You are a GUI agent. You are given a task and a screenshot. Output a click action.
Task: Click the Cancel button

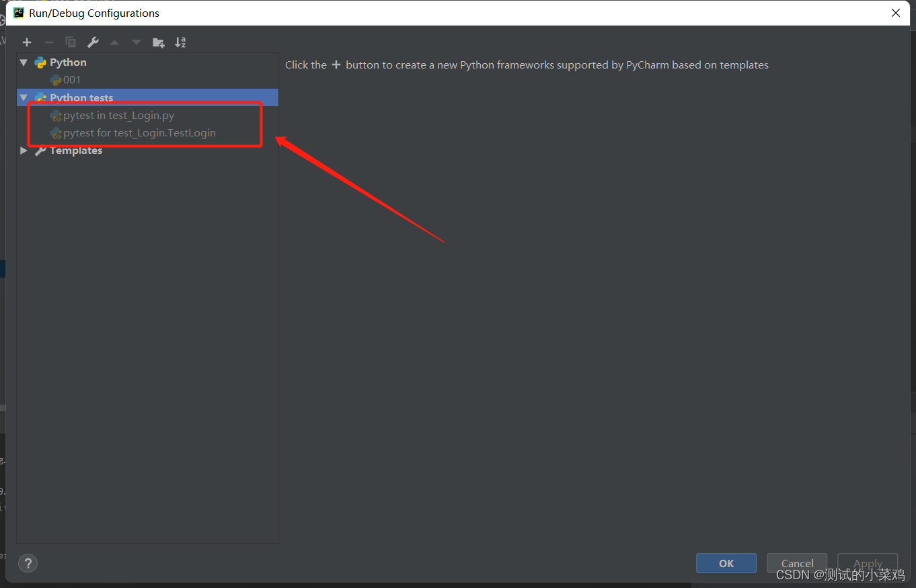(x=797, y=563)
